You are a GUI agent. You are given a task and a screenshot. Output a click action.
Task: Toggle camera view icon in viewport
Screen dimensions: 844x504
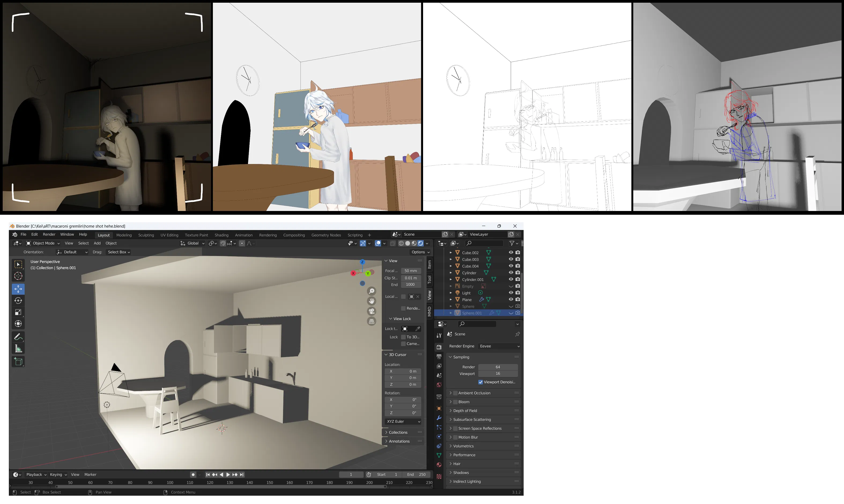[x=372, y=311]
